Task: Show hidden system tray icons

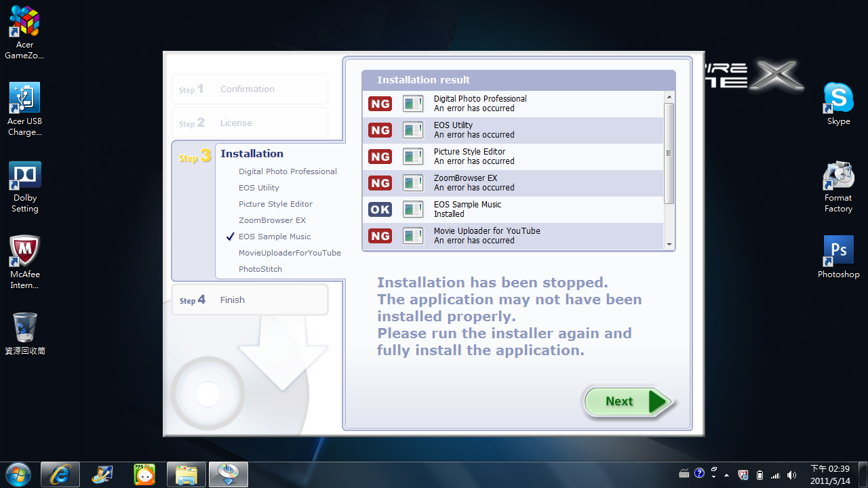Action: (727, 474)
